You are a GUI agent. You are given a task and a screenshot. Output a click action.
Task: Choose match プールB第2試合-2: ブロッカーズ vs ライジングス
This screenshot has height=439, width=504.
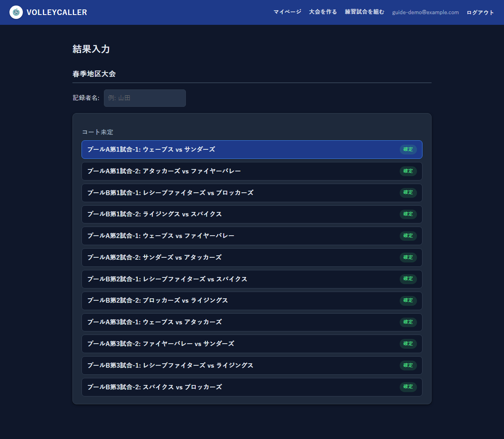252,301
